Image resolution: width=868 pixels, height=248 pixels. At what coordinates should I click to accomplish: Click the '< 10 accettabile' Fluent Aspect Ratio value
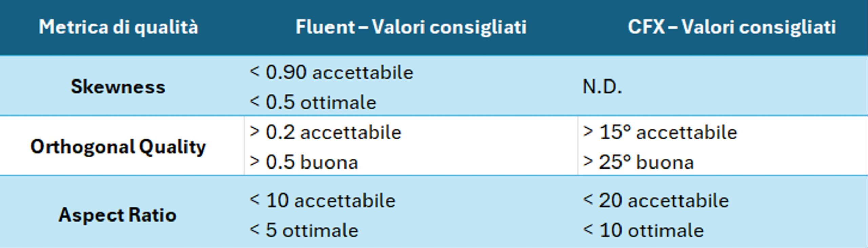coord(322,200)
